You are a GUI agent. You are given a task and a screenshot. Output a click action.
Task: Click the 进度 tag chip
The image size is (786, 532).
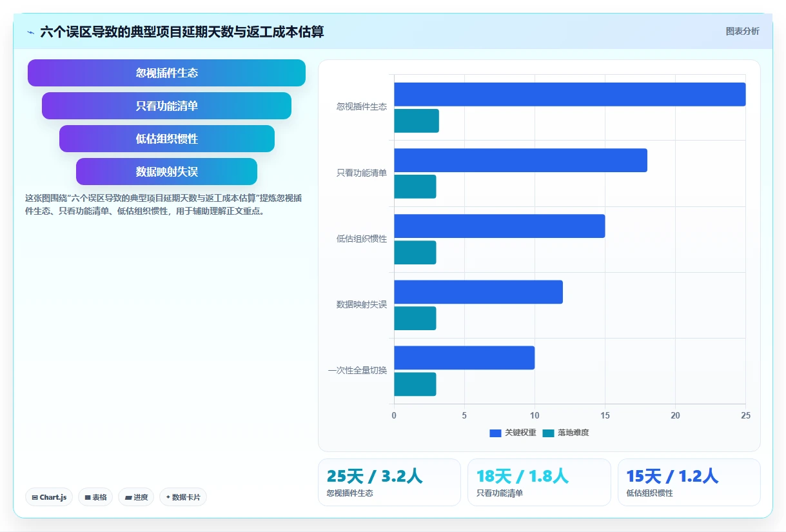(136, 497)
